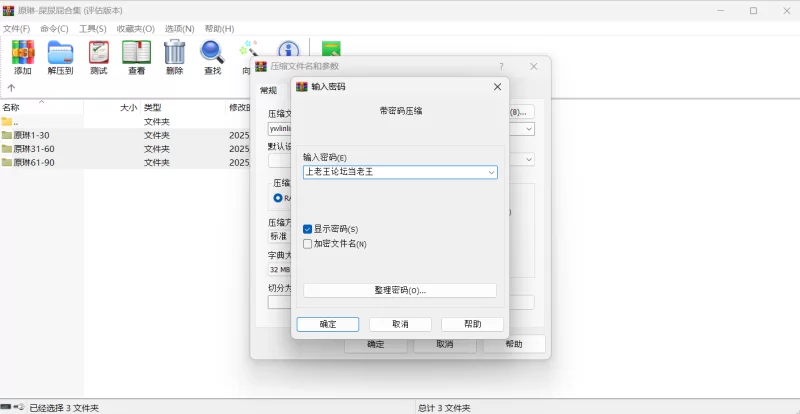Click 确定 in the 压缩文件名和参数 dialog
The width and height of the screenshot is (800, 414).
click(376, 344)
